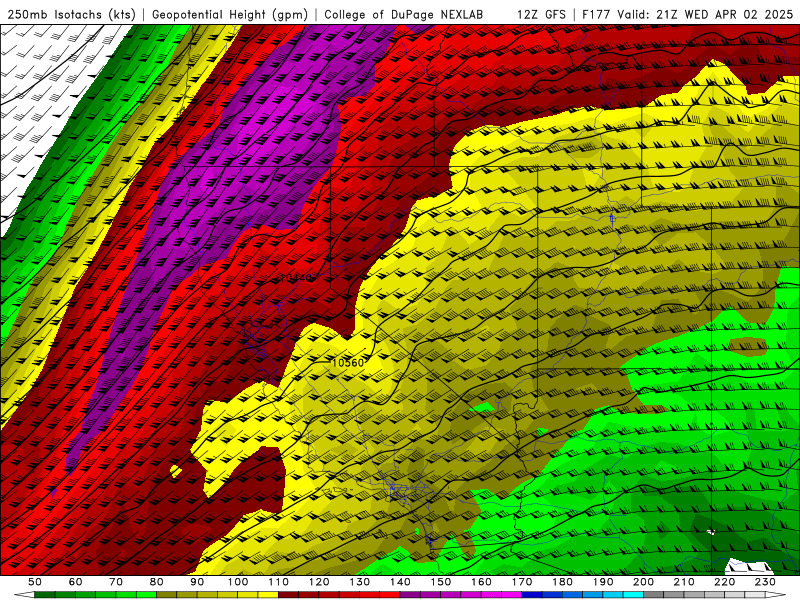Select the '50' value on the color scale
This screenshot has height=600, width=800.
(x=35, y=582)
